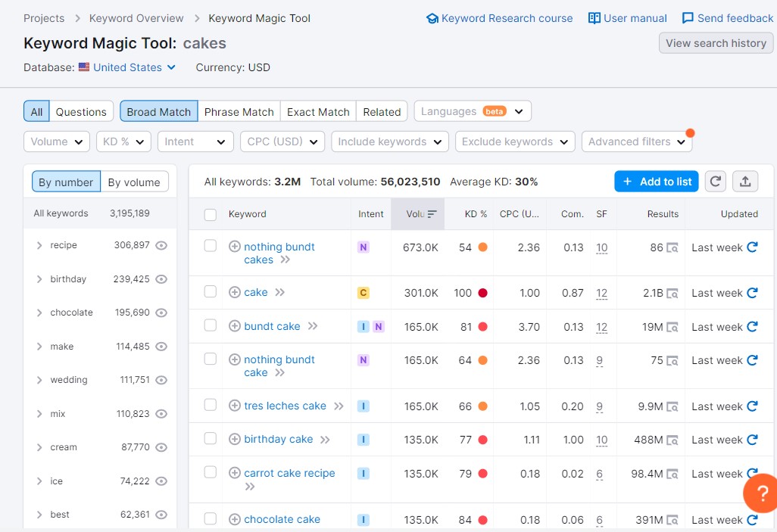Click the refresh icon beside Add to list
777x532 pixels.
click(x=716, y=182)
